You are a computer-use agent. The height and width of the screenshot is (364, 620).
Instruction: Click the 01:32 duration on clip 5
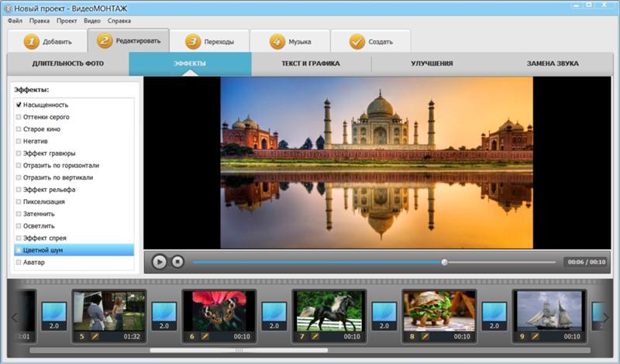(x=132, y=336)
